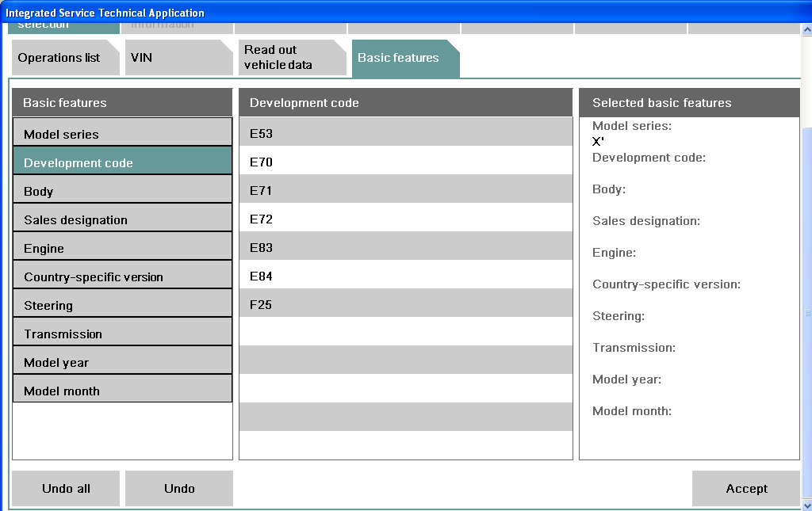Click the Undo button
The image size is (812, 511).
(178, 488)
